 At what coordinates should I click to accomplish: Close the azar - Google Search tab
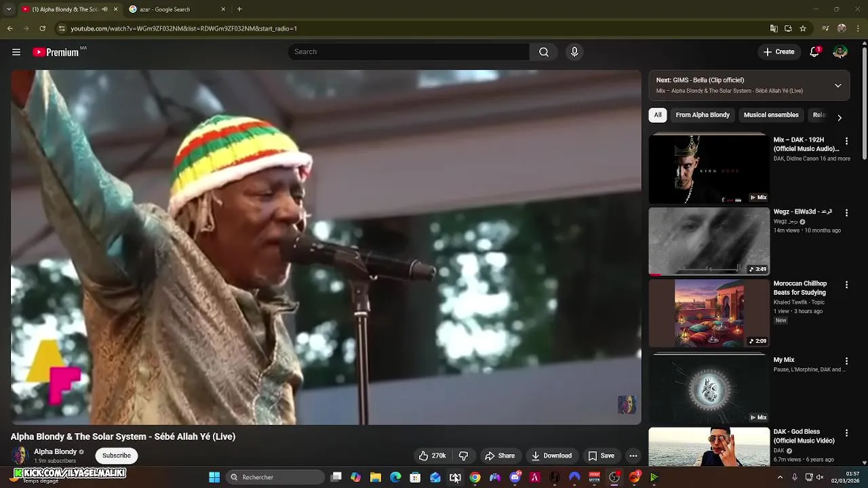click(223, 9)
